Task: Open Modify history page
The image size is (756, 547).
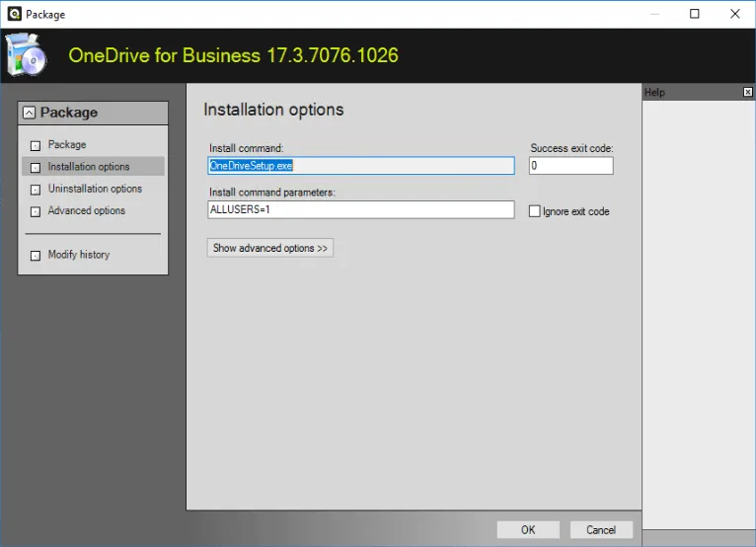Action: 79,255
